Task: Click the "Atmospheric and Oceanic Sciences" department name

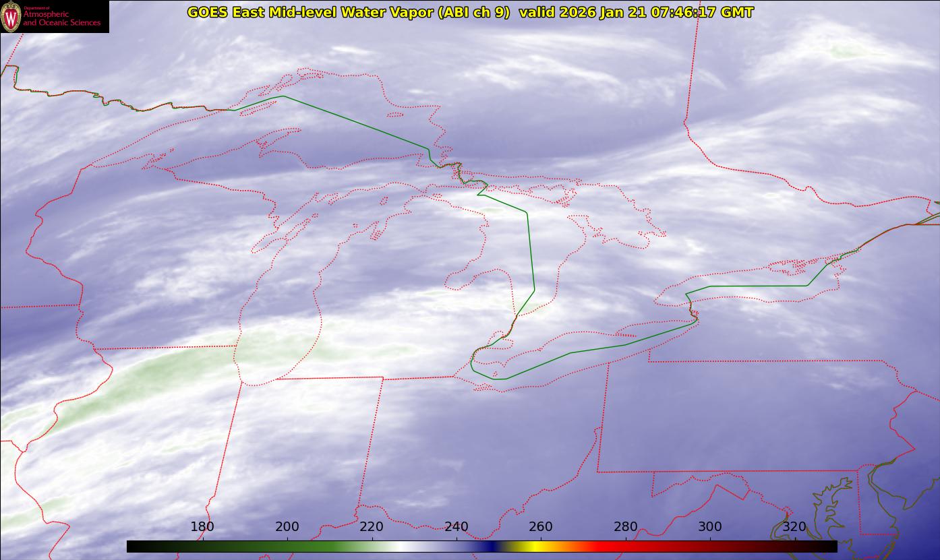Action: pos(61,18)
